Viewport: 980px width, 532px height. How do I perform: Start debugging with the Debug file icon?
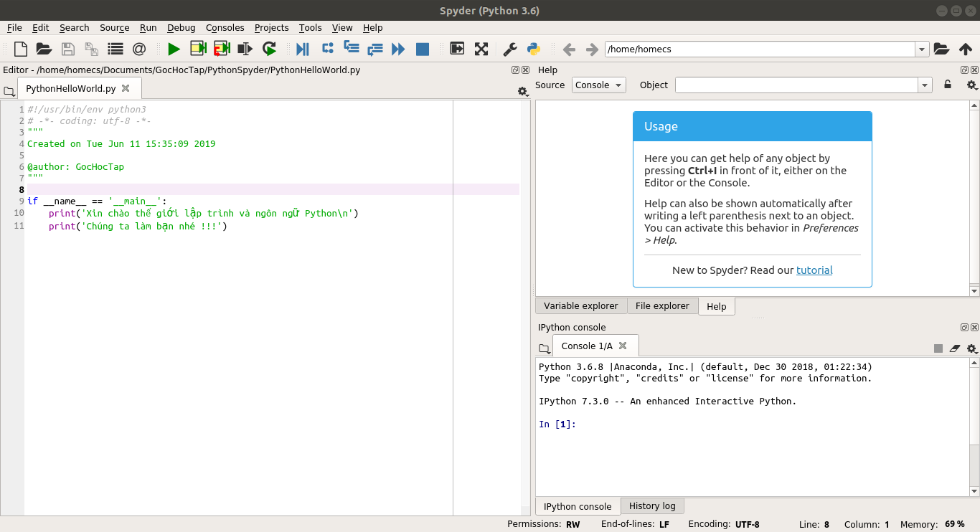tap(303, 49)
